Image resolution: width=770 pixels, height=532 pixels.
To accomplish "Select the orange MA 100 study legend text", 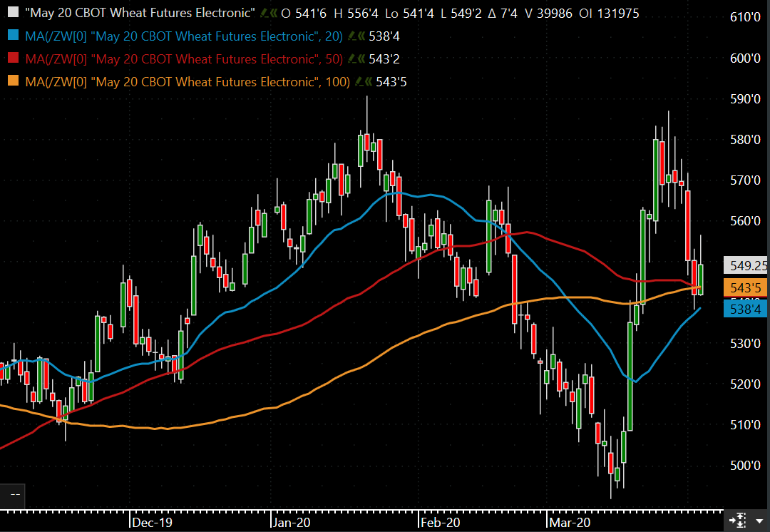I will pos(188,81).
